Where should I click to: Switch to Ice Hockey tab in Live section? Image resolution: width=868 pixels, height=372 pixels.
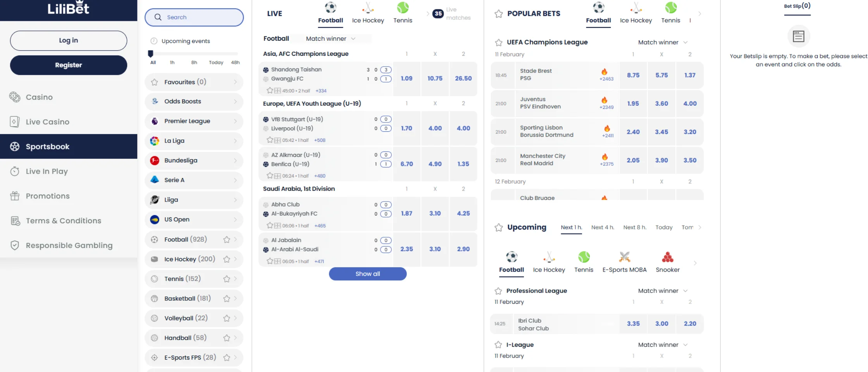click(368, 14)
